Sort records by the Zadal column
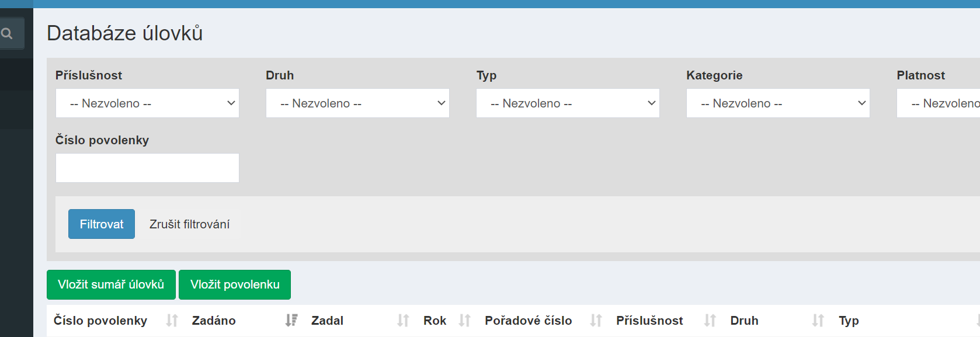The image size is (980, 337). tap(402, 320)
